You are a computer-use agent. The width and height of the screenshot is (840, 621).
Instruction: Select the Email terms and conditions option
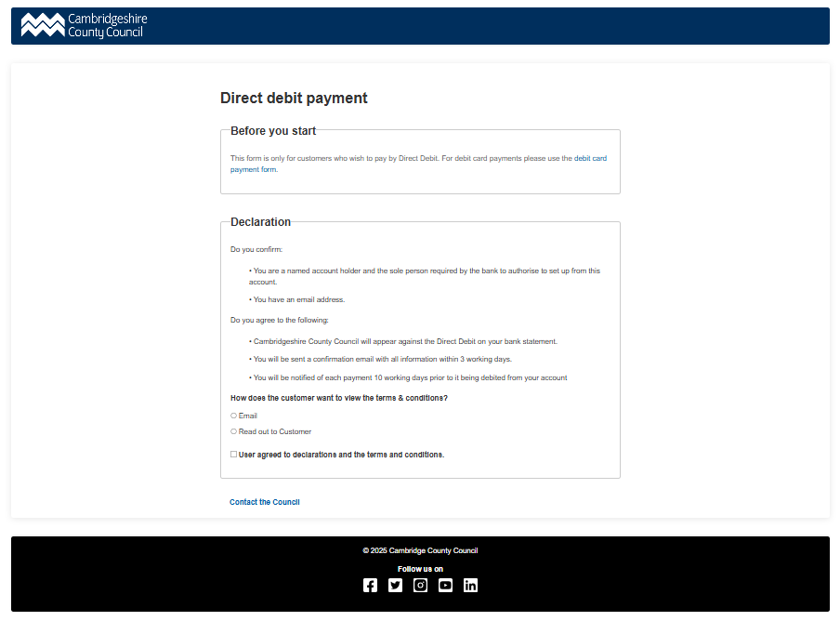[x=233, y=416]
